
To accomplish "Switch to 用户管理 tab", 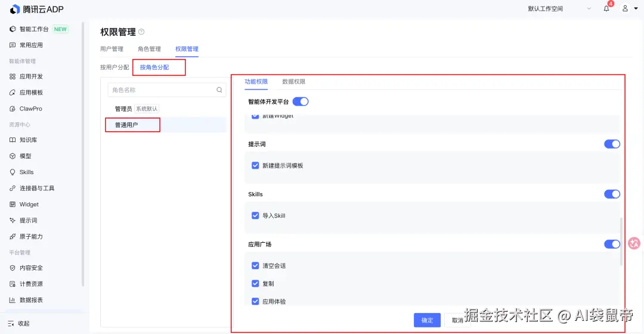I will point(112,49).
